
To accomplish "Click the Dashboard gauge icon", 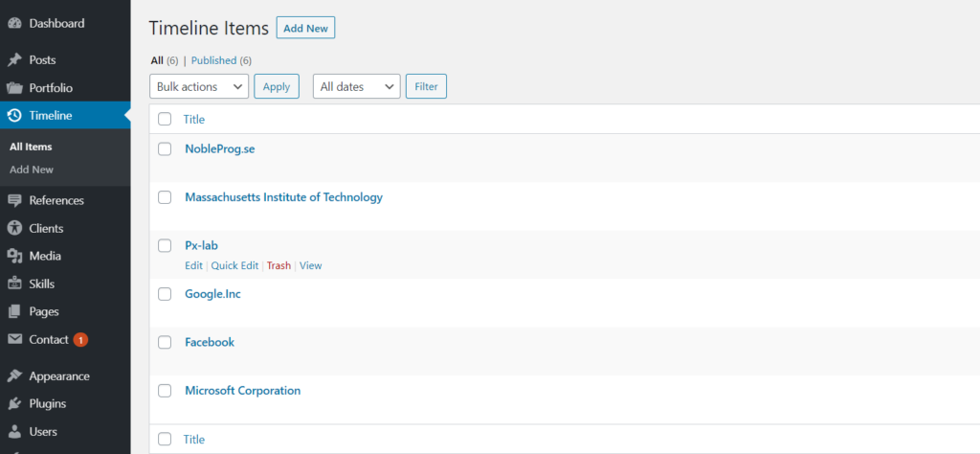I will pos(14,24).
